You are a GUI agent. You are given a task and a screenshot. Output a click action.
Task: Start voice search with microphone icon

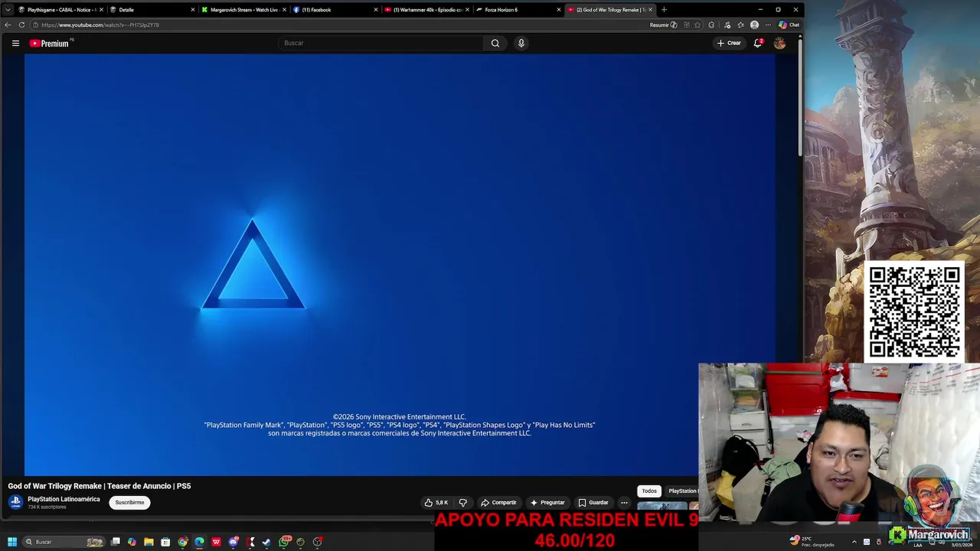pyautogui.click(x=521, y=43)
